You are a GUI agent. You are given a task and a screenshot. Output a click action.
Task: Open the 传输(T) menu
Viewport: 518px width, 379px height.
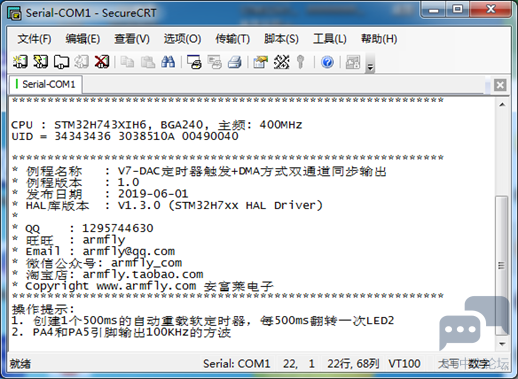(x=232, y=39)
